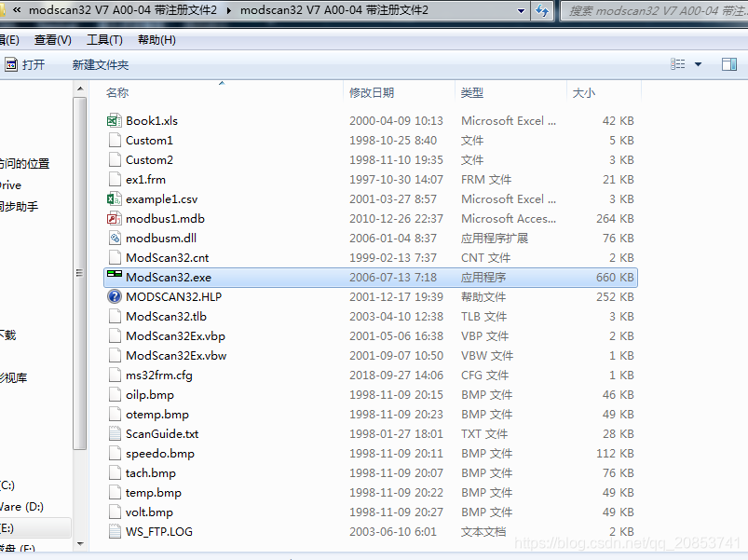This screenshot has height=560, width=748.
Task: Open the 查看(V) menu
Action: (x=52, y=40)
